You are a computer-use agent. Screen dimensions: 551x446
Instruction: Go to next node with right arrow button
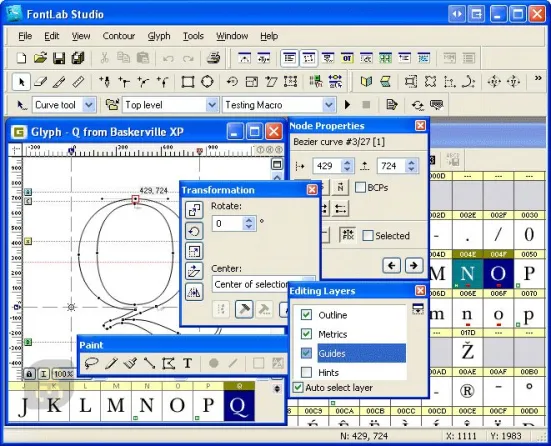tap(413, 265)
